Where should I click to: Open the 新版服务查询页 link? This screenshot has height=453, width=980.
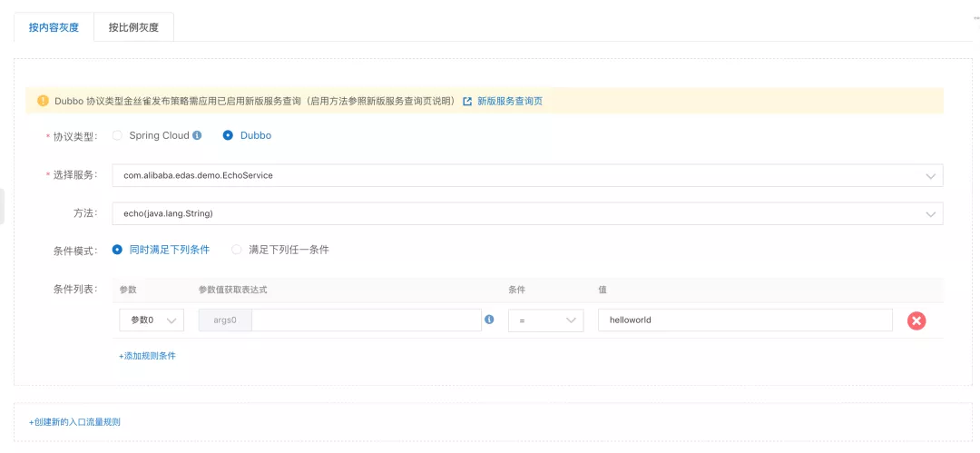click(510, 101)
